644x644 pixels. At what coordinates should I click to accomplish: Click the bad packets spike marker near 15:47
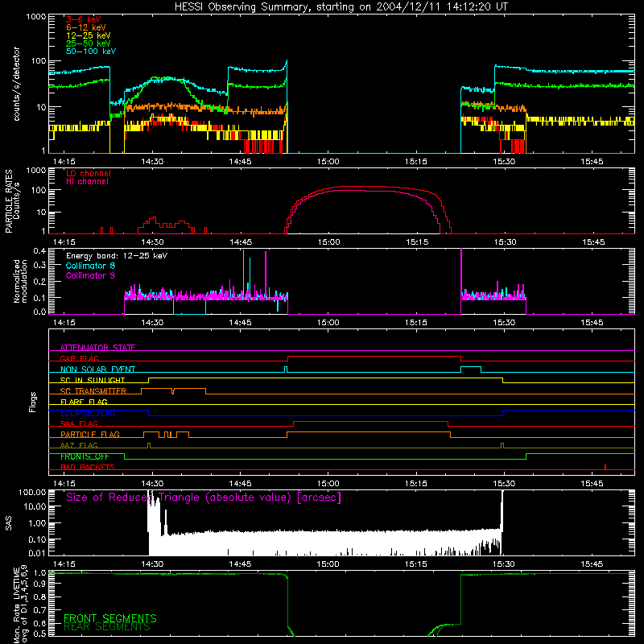tap(605, 467)
